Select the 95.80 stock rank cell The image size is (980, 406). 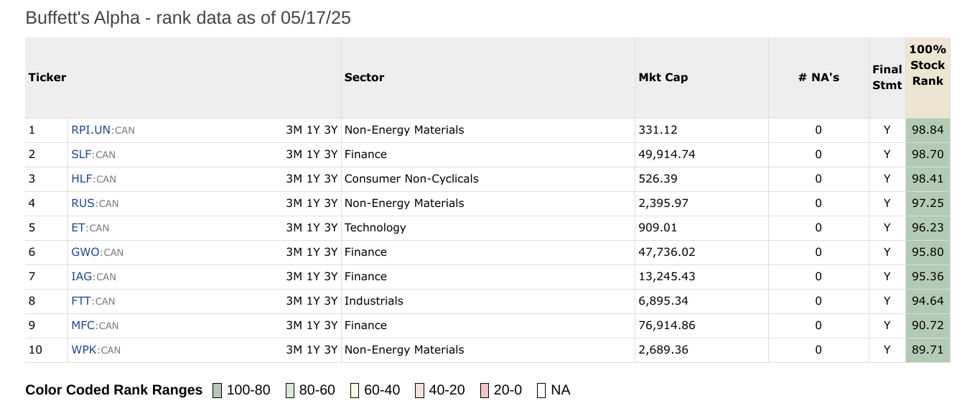(928, 252)
